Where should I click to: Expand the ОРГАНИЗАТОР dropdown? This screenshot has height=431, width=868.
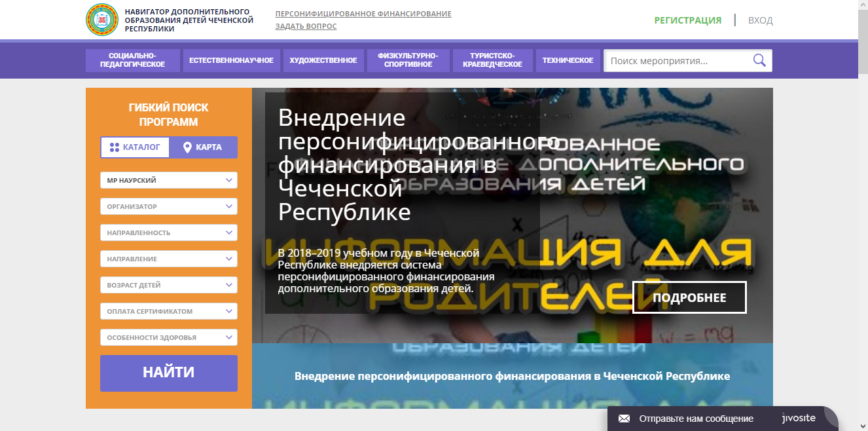168,206
